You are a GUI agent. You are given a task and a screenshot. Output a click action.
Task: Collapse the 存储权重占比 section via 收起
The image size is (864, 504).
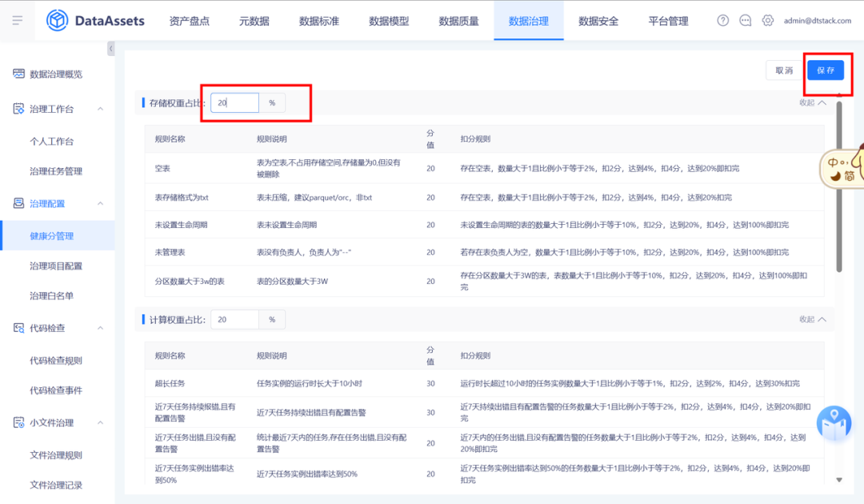[x=812, y=102]
